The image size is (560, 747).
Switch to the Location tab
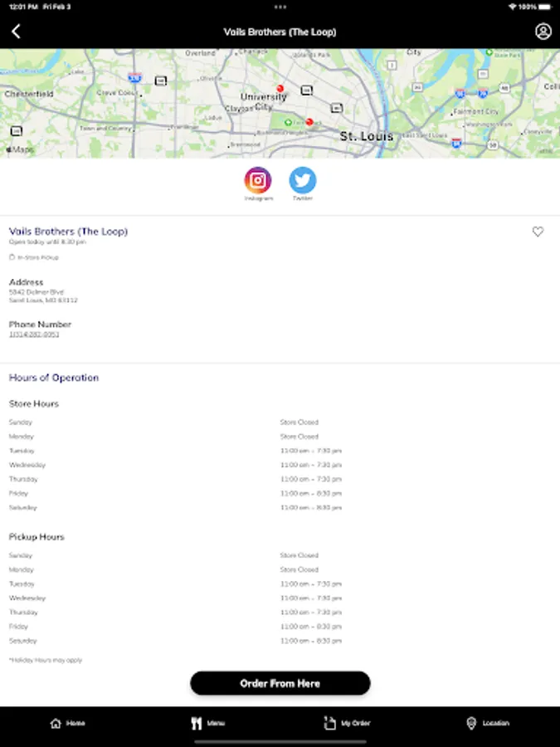pos(488,723)
